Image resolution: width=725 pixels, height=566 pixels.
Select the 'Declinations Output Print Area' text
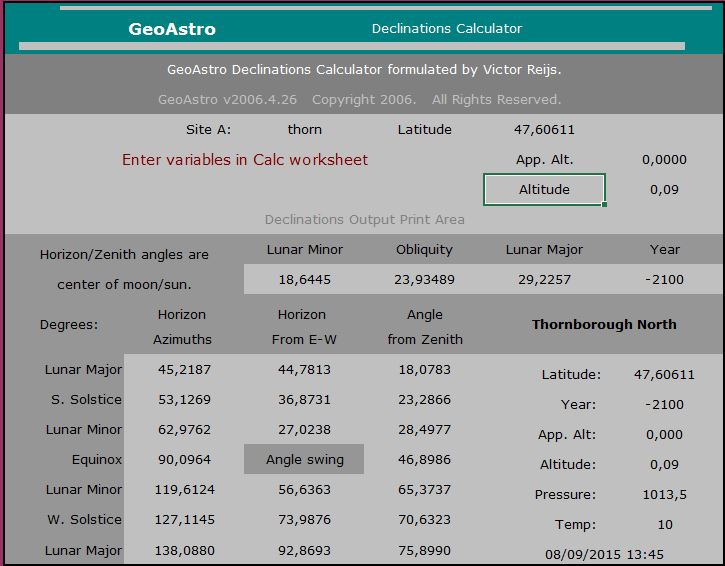[364, 220]
